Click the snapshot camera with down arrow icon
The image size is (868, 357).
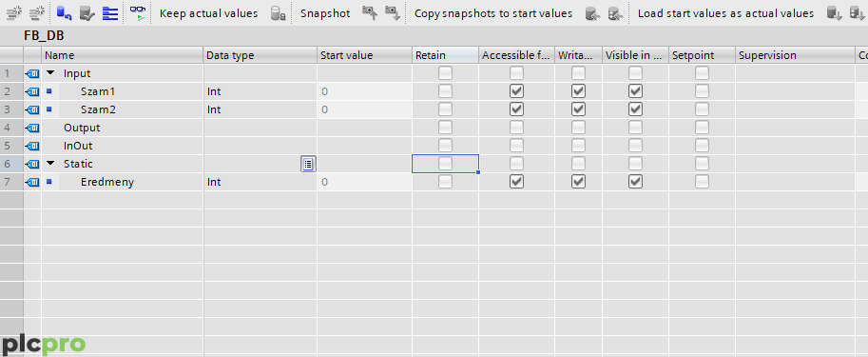click(x=392, y=12)
